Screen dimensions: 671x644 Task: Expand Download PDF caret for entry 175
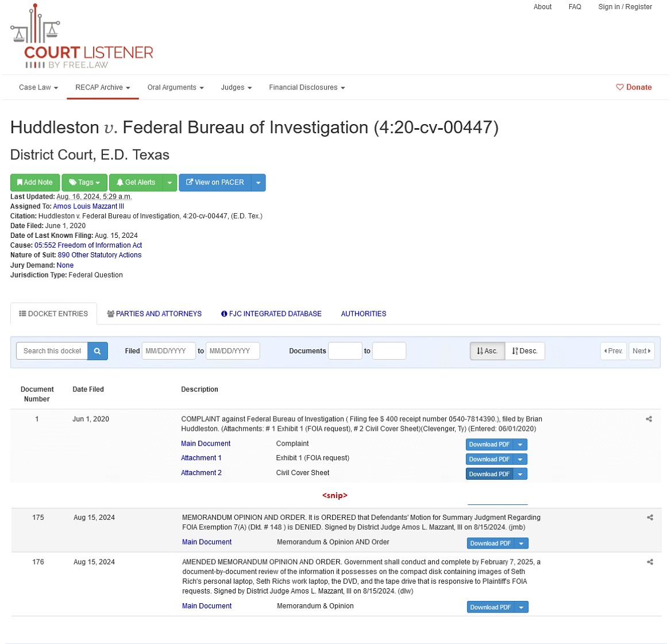(521, 543)
